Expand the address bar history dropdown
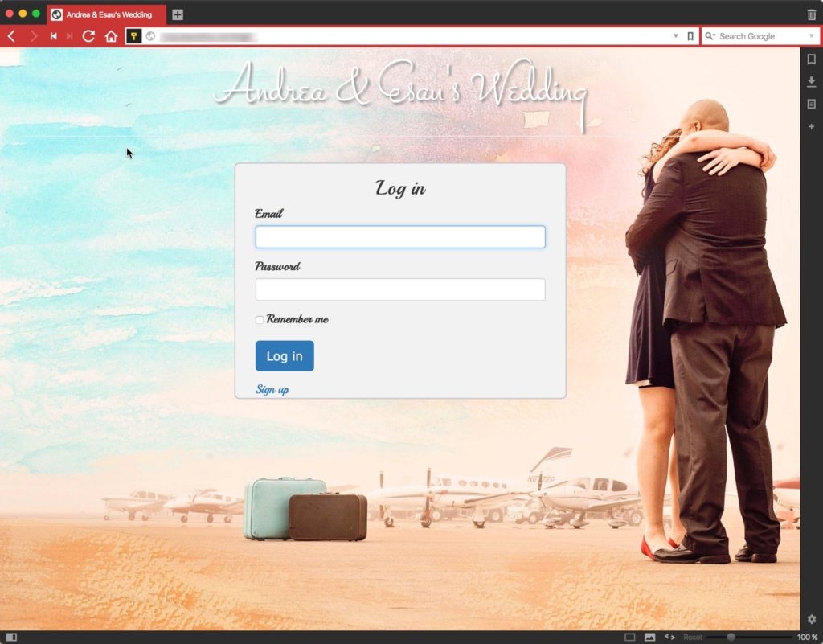Screen dimensions: 823x644 coord(676,36)
